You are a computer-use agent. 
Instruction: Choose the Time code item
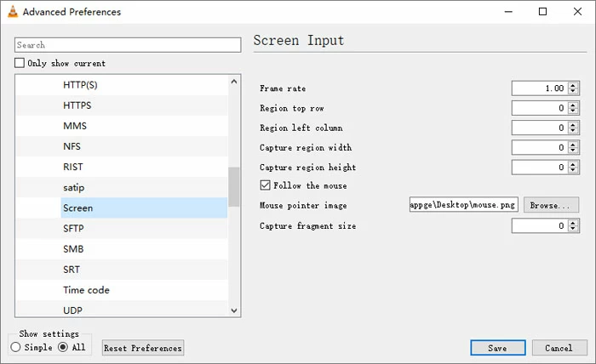86,290
